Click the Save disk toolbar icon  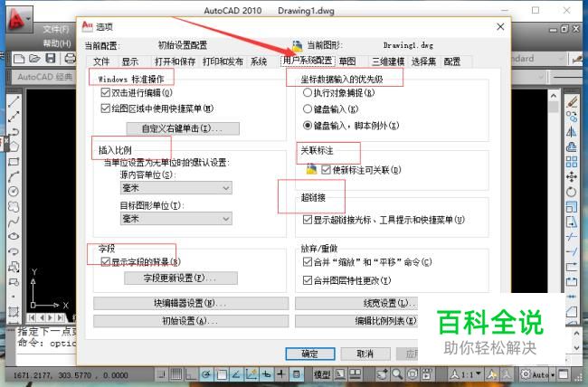pyautogui.click(x=51, y=58)
